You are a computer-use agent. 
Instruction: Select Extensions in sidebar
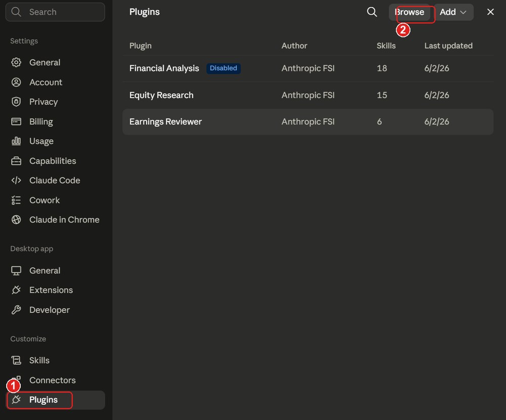point(55,290)
